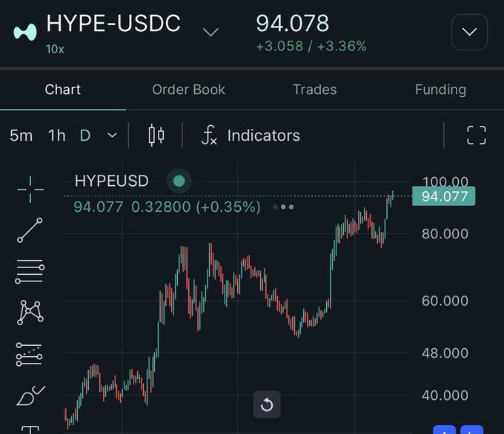Image resolution: width=504 pixels, height=434 pixels.
Task: Select the text annotation tool
Action: tap(30, 430)
